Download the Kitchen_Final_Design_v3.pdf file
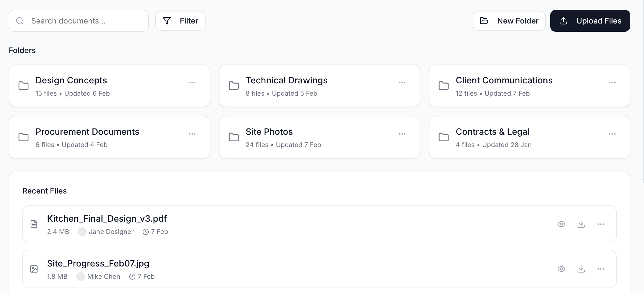 pyautogui.click(x=581, y=224)
